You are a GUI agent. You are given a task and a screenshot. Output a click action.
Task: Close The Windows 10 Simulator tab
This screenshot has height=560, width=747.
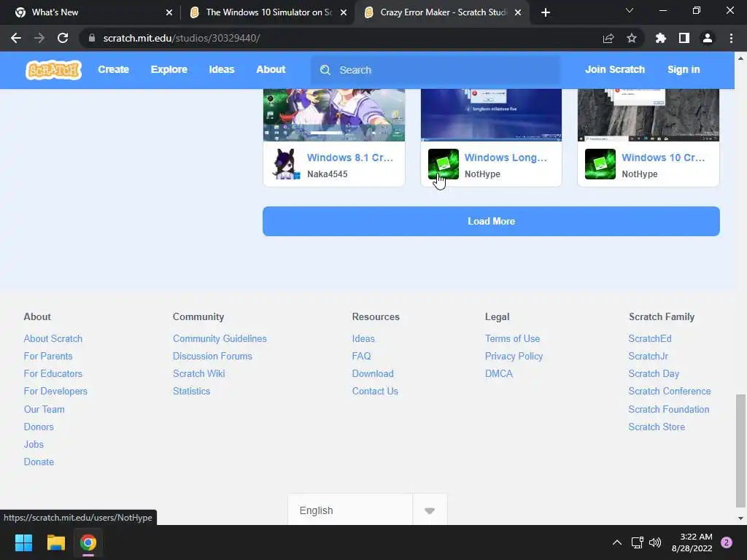coord(344,12)
